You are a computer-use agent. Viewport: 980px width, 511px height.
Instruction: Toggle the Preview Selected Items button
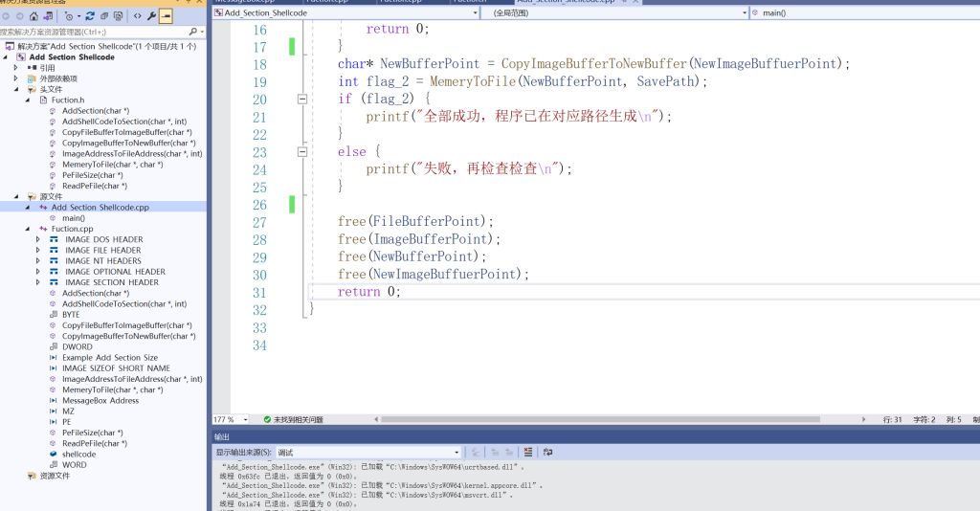click(166, 16)
